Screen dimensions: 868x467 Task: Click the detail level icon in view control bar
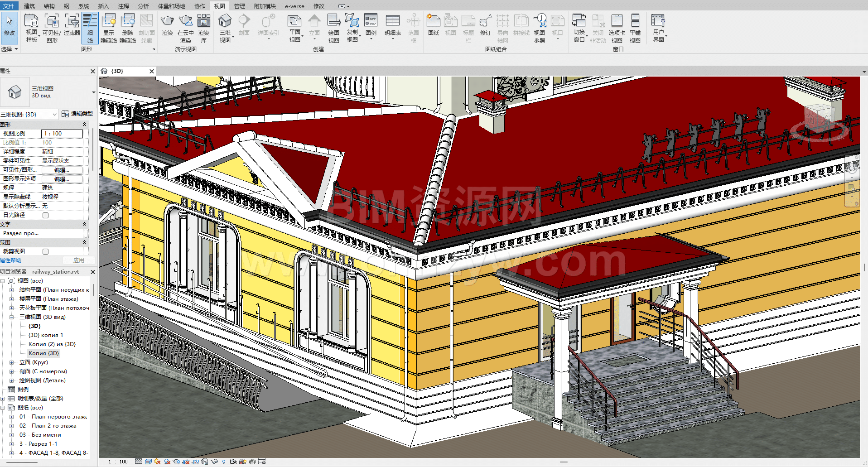[139, 462]
